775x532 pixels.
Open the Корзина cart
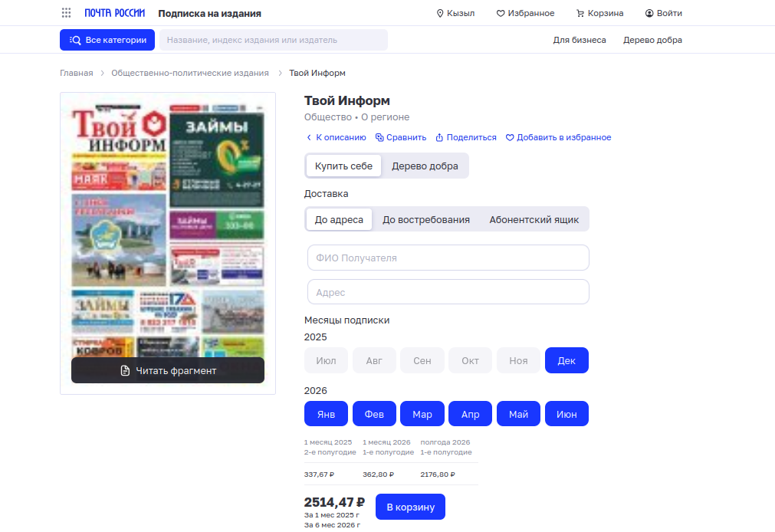click(599, 13)
